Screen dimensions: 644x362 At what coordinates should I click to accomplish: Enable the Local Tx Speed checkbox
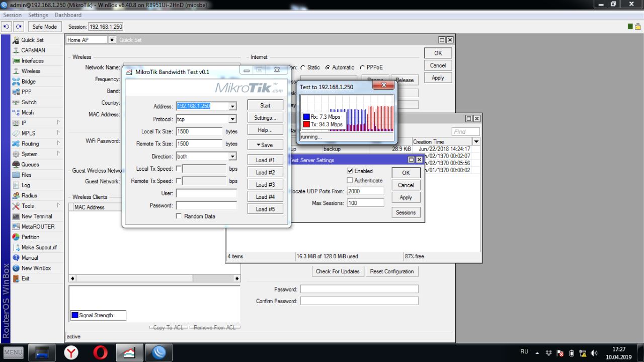(179, 169)
